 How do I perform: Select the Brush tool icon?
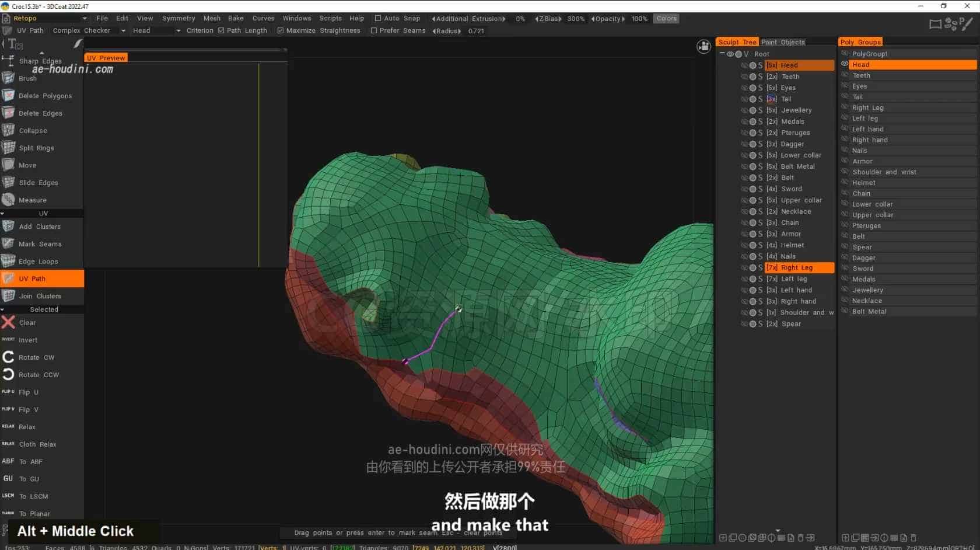tap(8, 78)
